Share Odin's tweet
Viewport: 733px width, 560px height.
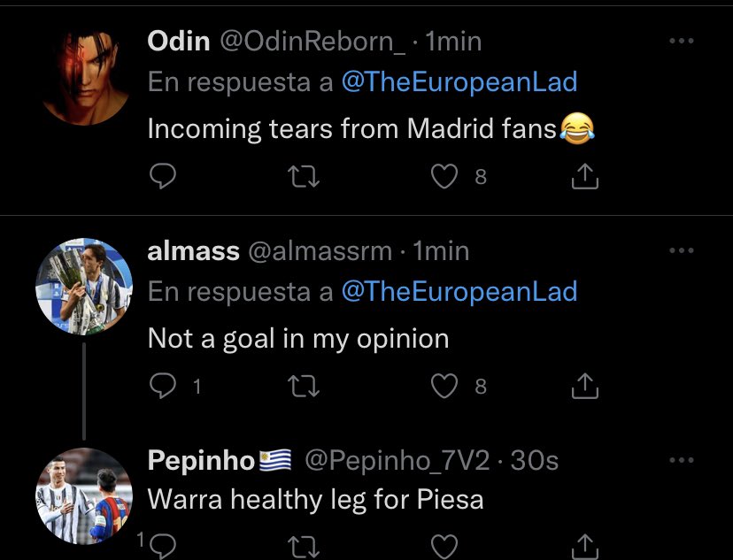click(585, 176)
